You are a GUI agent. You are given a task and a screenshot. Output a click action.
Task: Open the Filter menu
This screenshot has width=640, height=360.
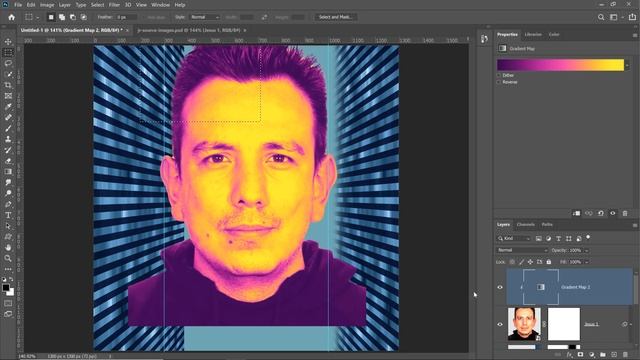[x=114, y=5]
